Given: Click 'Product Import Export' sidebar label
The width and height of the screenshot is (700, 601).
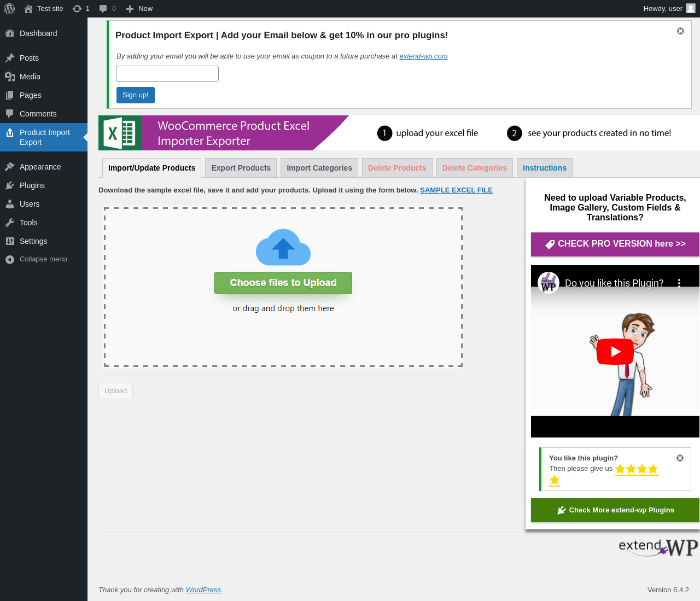Looking at the screenshot, I should point(45,137).
